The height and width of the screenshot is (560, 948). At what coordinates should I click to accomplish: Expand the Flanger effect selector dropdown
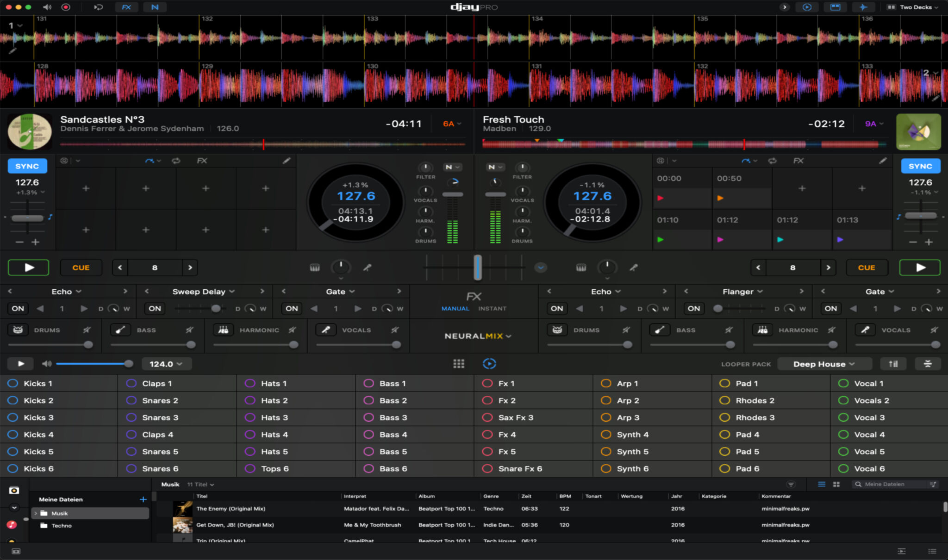[x=761, y=291]
